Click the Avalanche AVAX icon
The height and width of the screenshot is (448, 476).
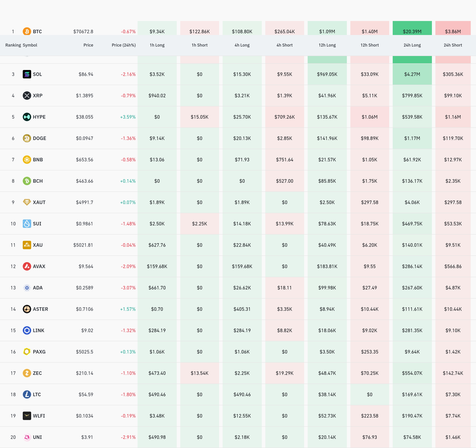point(27,266)
